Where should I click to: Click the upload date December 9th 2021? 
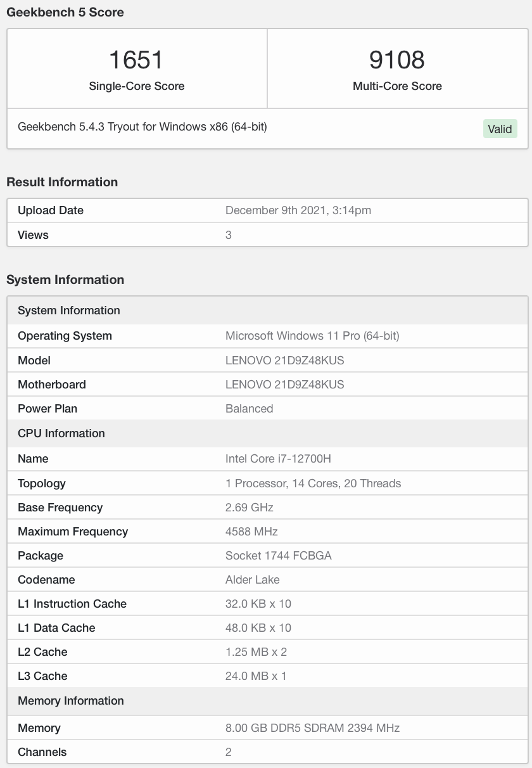[x=298, y=210]
